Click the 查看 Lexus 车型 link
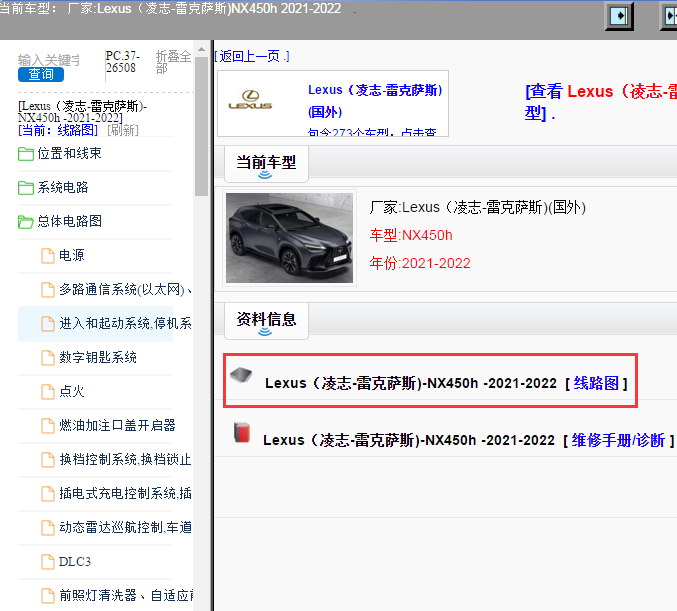The height and width of the screenshot is (611, 677). [x=601, y=102]
